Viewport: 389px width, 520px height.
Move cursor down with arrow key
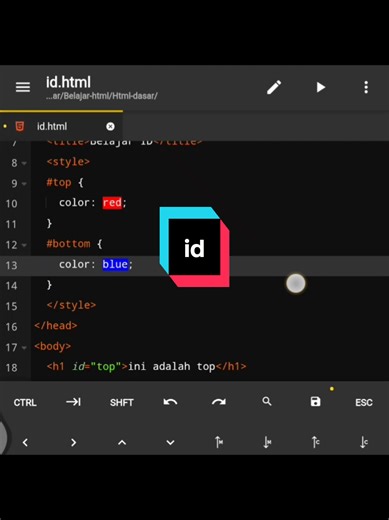[x=170, y=443]
